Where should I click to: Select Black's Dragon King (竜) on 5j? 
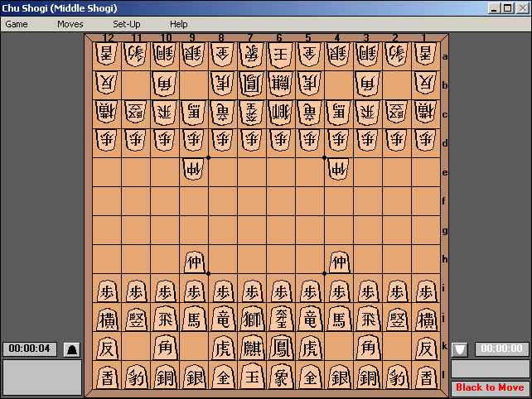pos(309,319)
